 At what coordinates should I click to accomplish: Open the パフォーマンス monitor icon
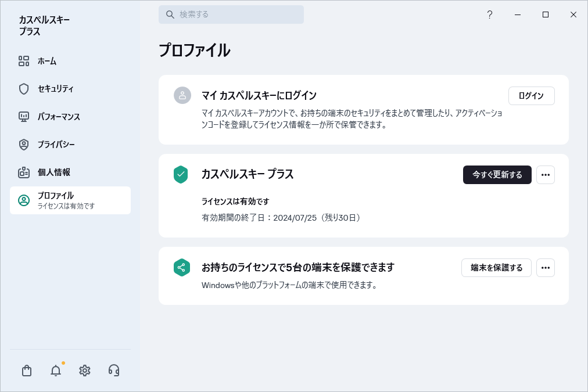coord(24,116)
